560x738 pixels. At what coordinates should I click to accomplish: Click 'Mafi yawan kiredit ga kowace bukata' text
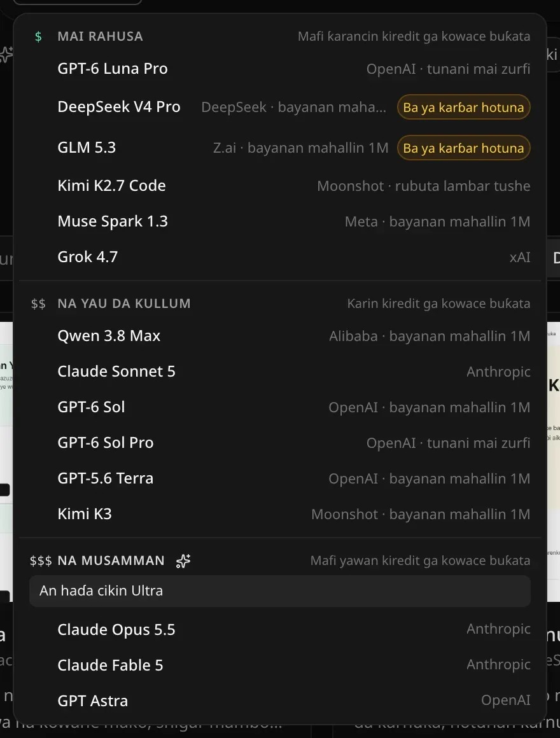[x=420, y=560]
